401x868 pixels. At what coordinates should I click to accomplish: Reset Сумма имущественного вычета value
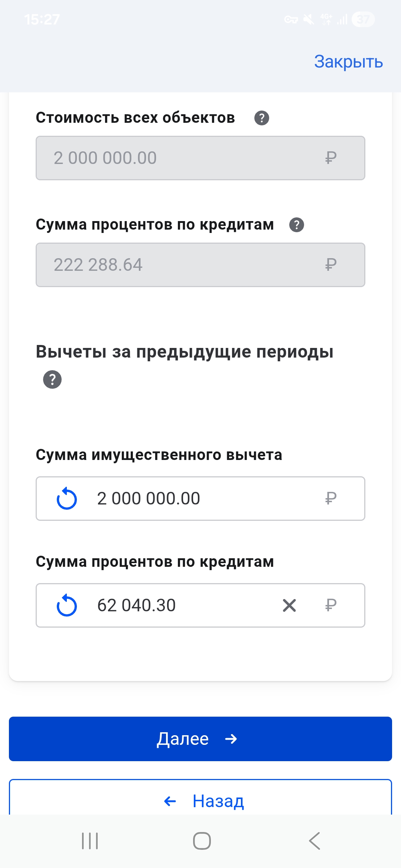click(67, 499)
